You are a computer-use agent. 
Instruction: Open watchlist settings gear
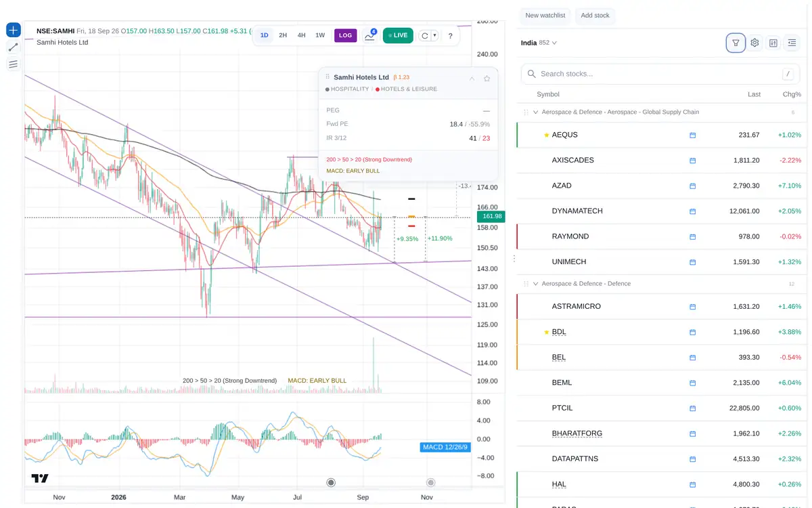coord(754,43)
